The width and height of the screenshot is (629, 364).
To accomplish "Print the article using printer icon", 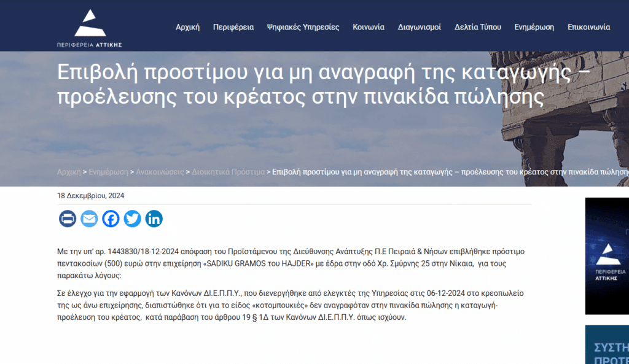I will coord(68,219).
